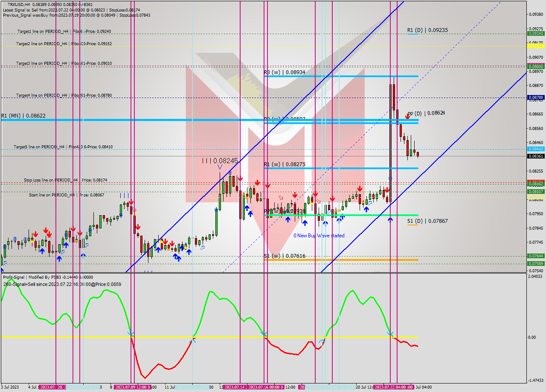Click the 2023.07.22 04:00 time tag
This screenshot has width=546, height=392.
pos(391,387)
